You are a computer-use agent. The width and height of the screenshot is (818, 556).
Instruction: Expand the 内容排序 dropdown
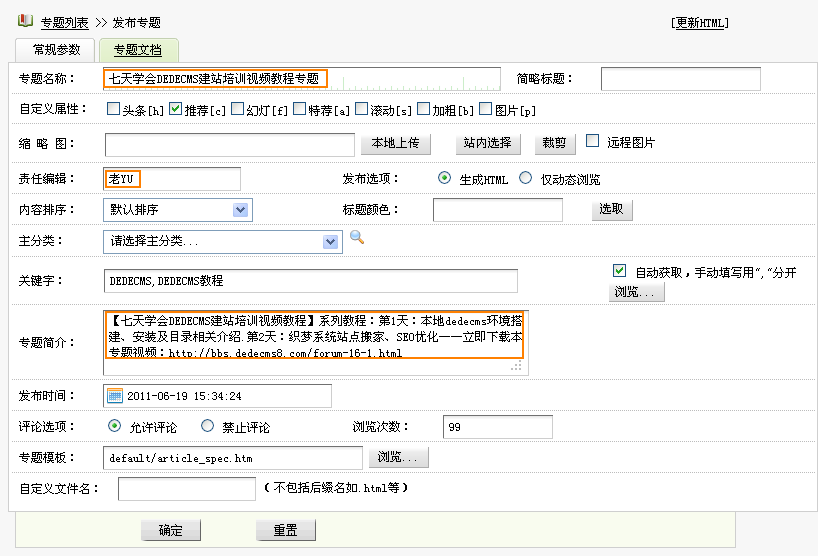pyautogui.click(x=240, y=209)
